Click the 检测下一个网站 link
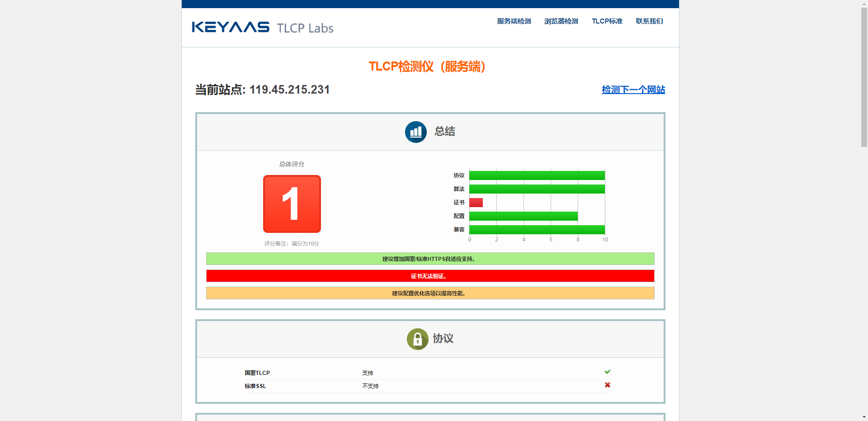The image size is (868, 421). pos(633,90)
